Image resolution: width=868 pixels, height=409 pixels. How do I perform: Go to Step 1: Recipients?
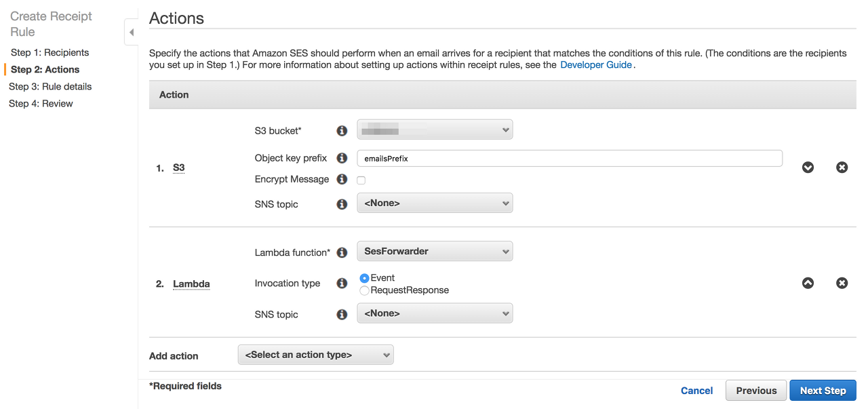point(50,52)
